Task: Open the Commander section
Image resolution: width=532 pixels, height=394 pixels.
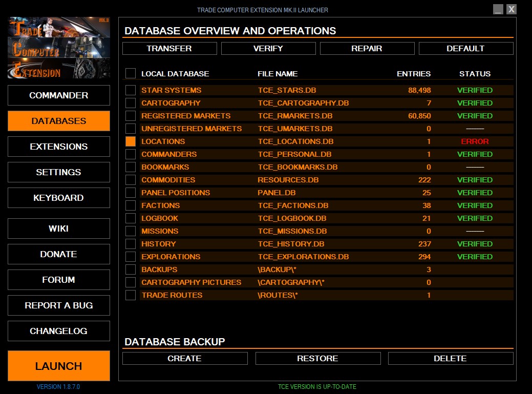Action: tap(59, 95)
